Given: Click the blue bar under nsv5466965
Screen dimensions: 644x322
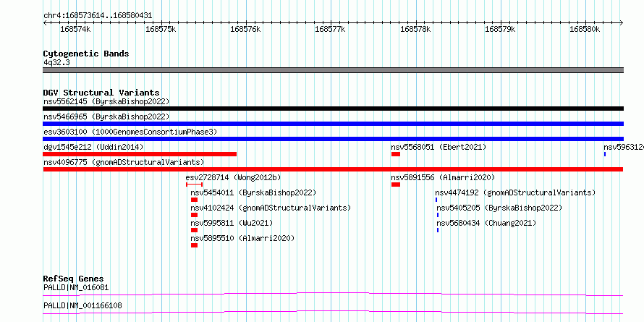Looking at the screenshot, I should (x=333, y=124).
